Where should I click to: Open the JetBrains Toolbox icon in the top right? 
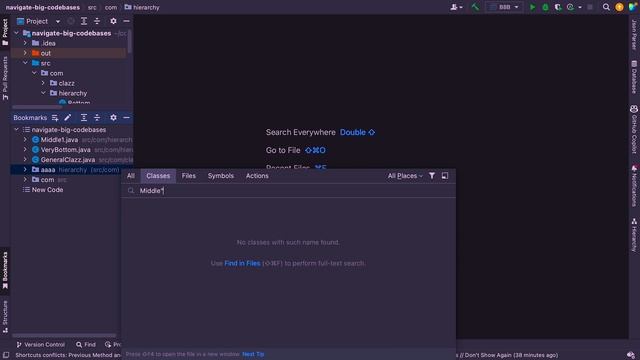pyautogui.click(x=632, y=7)
